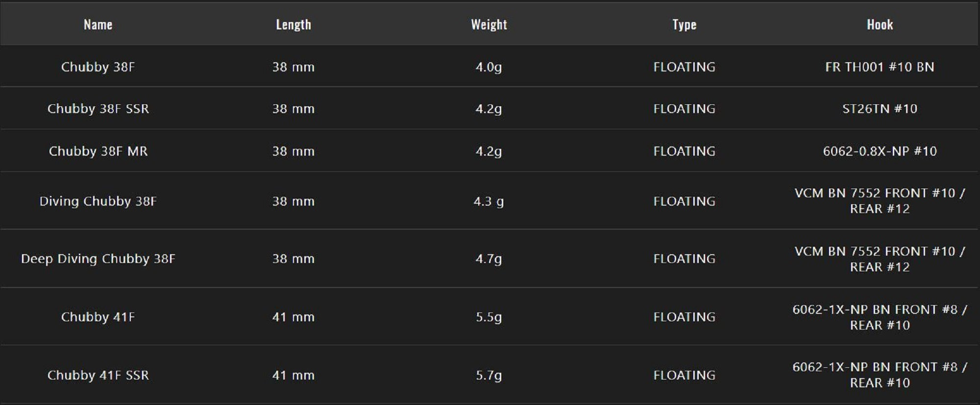Click the Name column header
980x405 pixels.
[x=98, y=24]
